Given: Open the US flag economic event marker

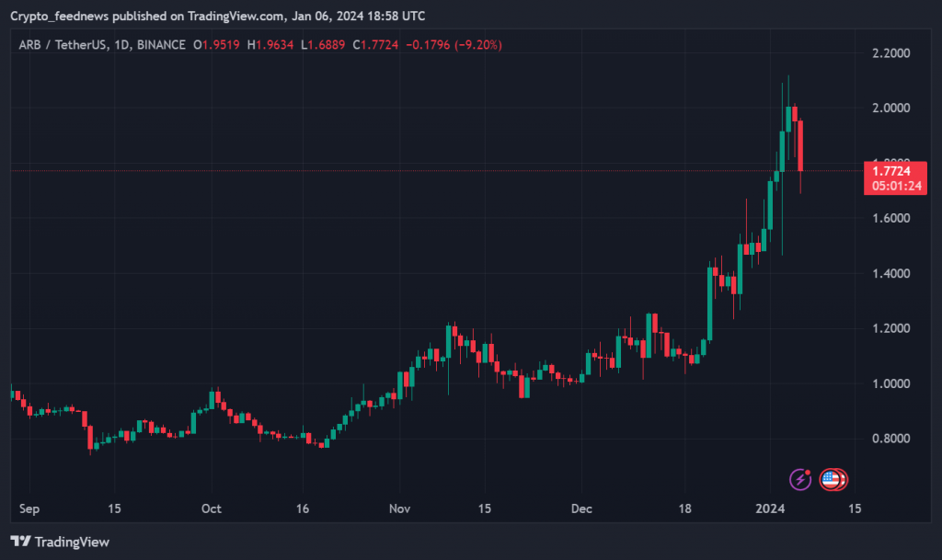Looking at the screenshot, I should point(831,479).
